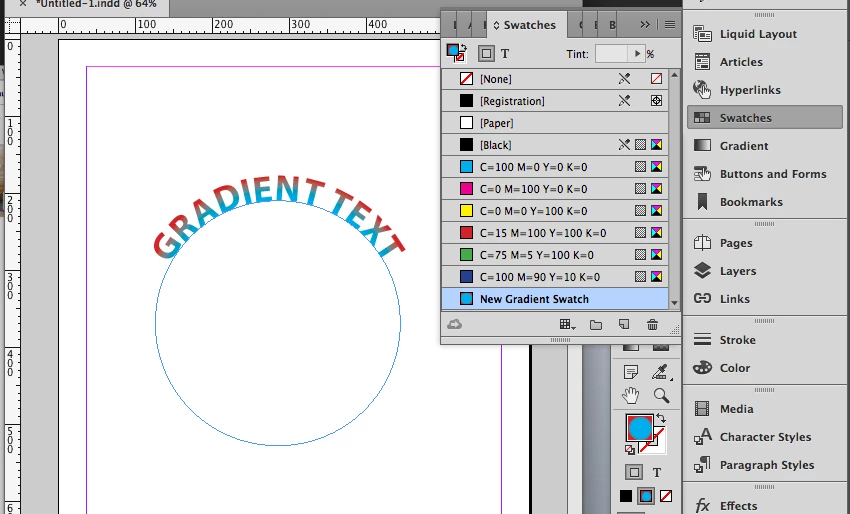Toggle fill/stroke proxy in Swatches panel
Image resolution: width=850 pixels, height=514 pixels.
point(456,53)
